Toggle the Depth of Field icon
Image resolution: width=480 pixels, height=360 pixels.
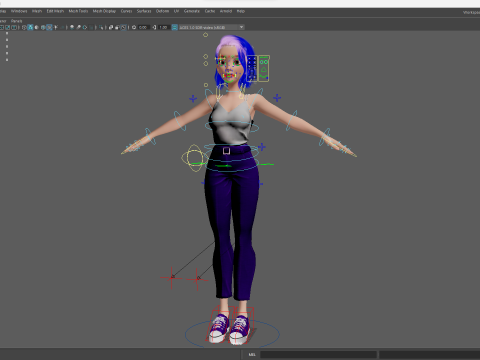tap(92, 27)
